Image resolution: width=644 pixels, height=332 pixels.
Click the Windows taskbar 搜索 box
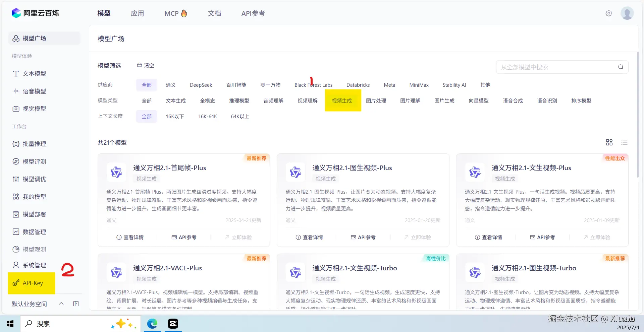point(80,324)
